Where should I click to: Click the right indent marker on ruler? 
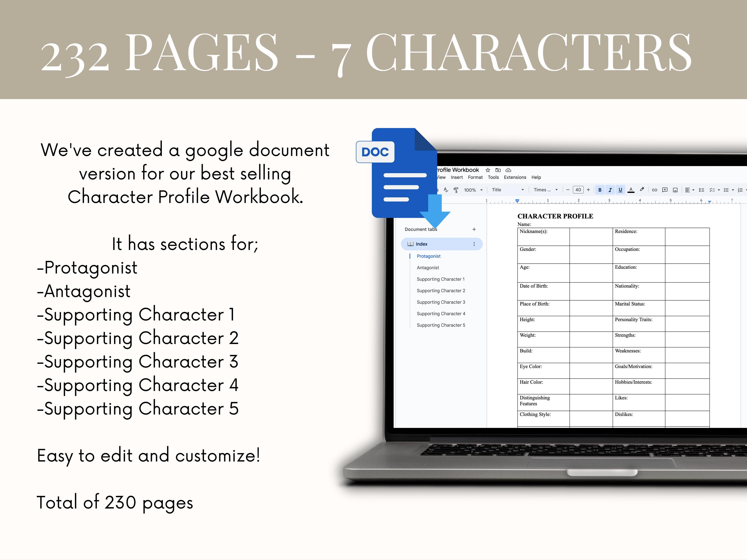point(709,202)
